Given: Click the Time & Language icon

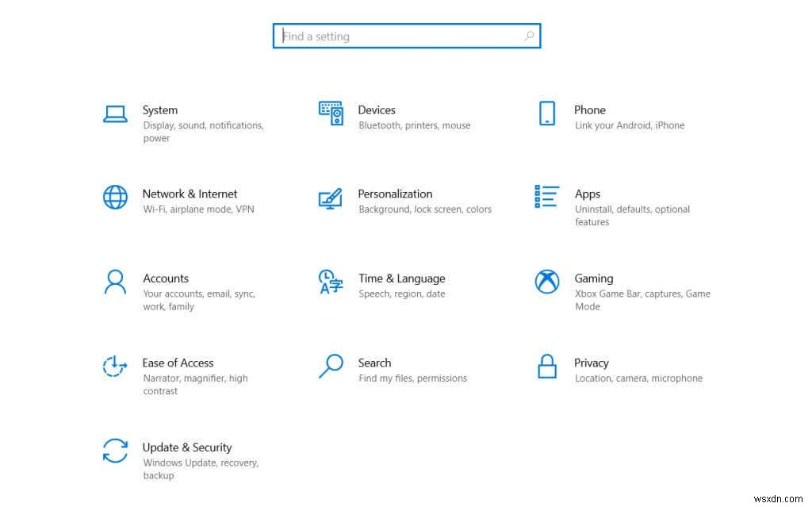Looking at the screenshot, I should 331,282.
